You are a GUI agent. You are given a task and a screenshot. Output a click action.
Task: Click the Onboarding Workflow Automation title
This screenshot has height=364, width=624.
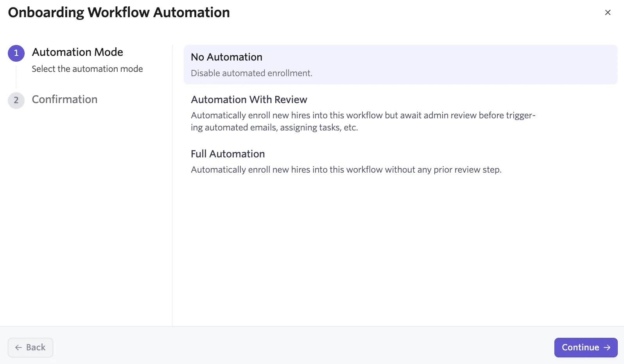[x=119, y=12]
